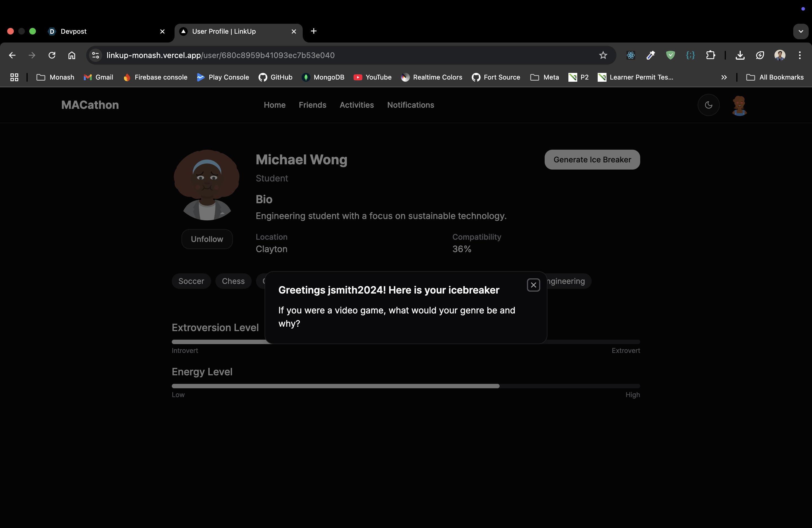812x528 pixels.
Task: Click the color picker eyedropper extension
Action: (650, 55)
